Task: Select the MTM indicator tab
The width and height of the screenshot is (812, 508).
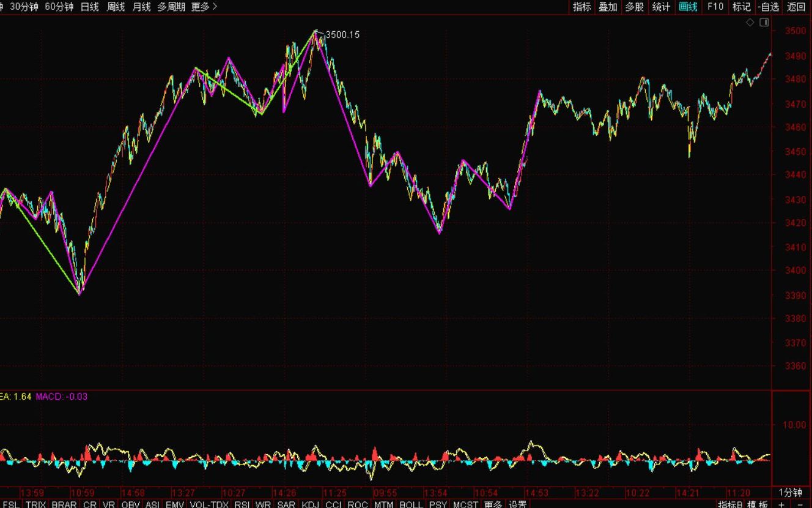Action: (x=384, y=504)
